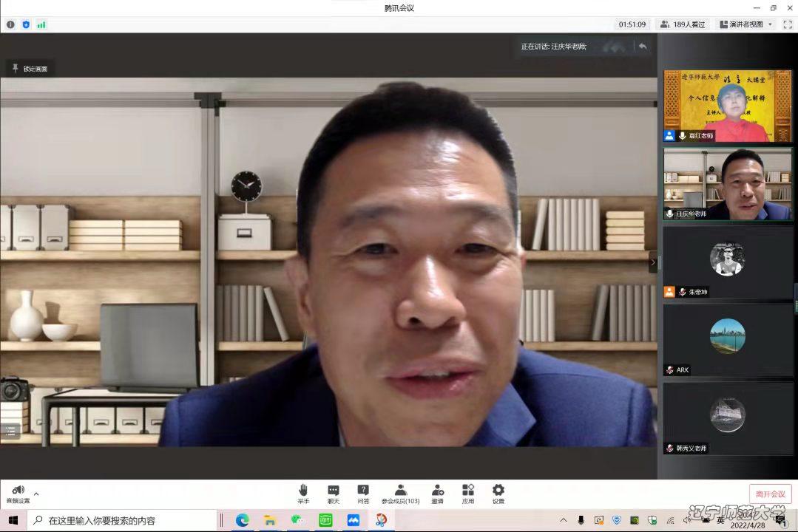
Task: Click the raise hand (举手) icon
Action: pos(303,493)
